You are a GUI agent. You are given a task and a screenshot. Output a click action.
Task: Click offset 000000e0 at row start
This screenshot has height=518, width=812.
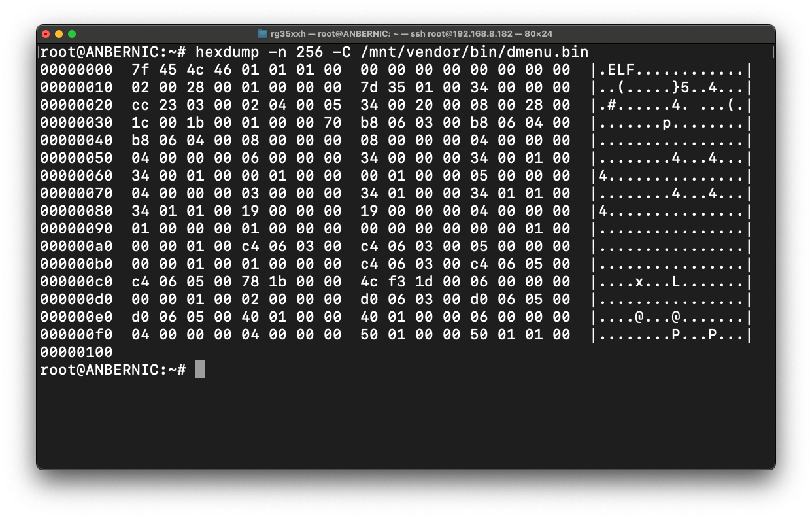click(x=76, y=317)
